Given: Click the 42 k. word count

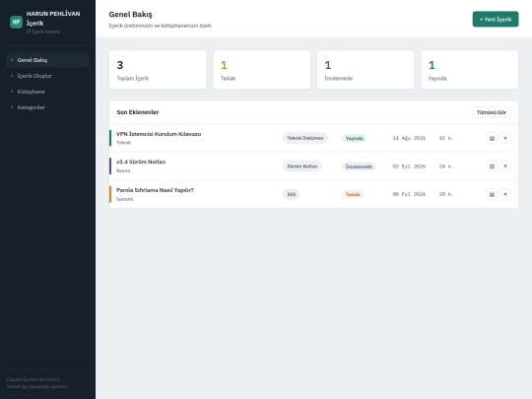Looking at the screenshot, I should point(446,138).
